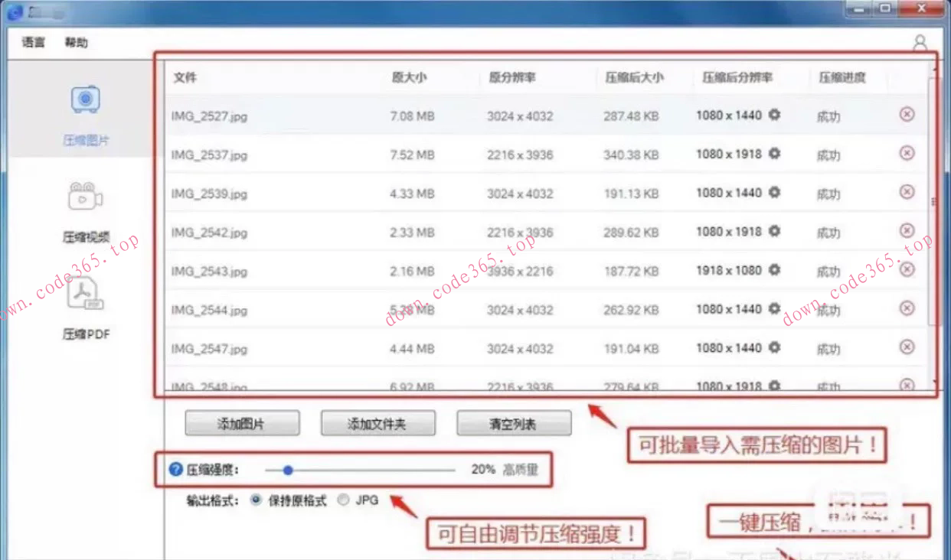Open the 帮助 menu

point(75,43)
